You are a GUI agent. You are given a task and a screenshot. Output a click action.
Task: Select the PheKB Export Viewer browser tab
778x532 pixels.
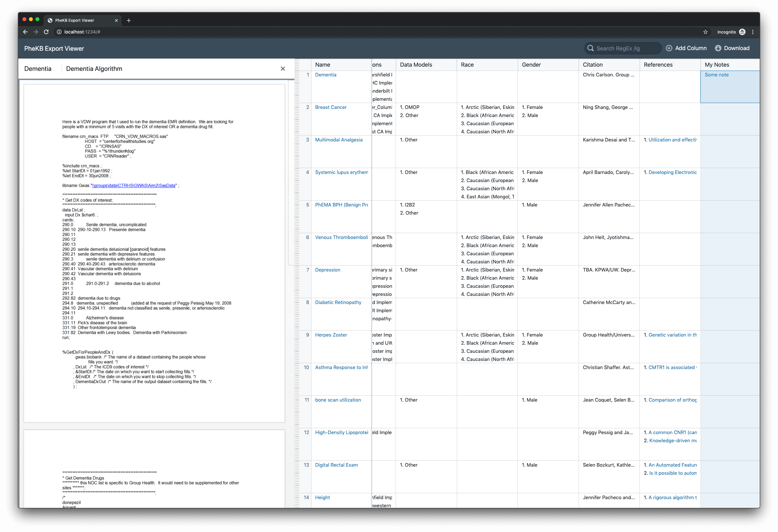point(75,20)
